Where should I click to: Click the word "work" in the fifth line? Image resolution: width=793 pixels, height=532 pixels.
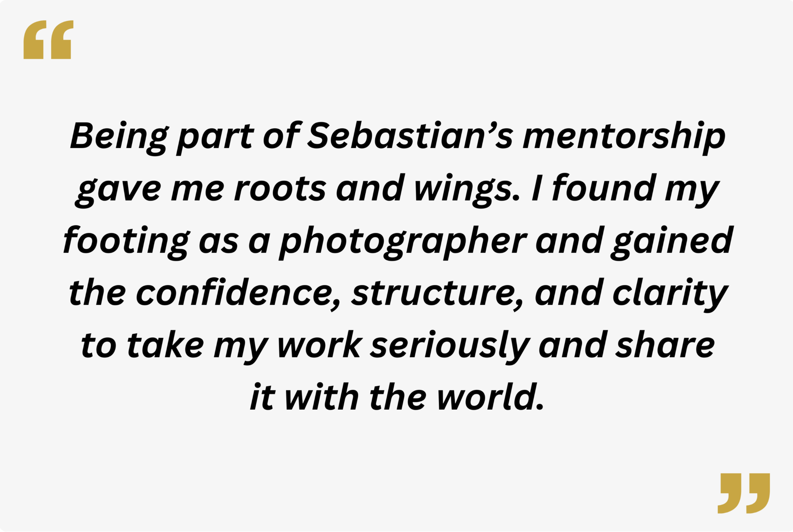click(x=319, y=345)
